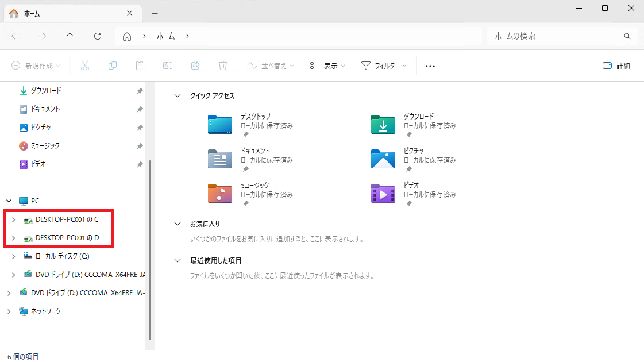The image size is (644, 362).
Task: Open ダウンロード folder tile in Quick Access
Action: tap(414, 125)
